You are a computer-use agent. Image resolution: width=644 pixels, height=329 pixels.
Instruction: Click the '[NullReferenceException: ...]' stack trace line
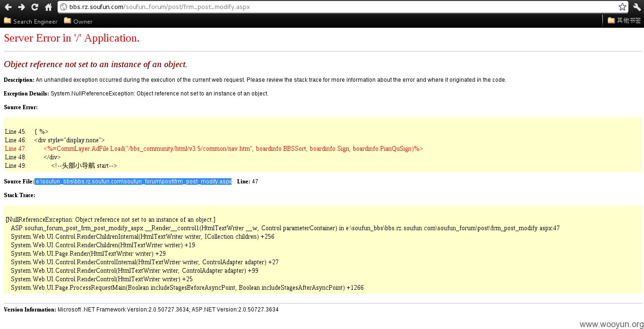[x=111, y=220]
